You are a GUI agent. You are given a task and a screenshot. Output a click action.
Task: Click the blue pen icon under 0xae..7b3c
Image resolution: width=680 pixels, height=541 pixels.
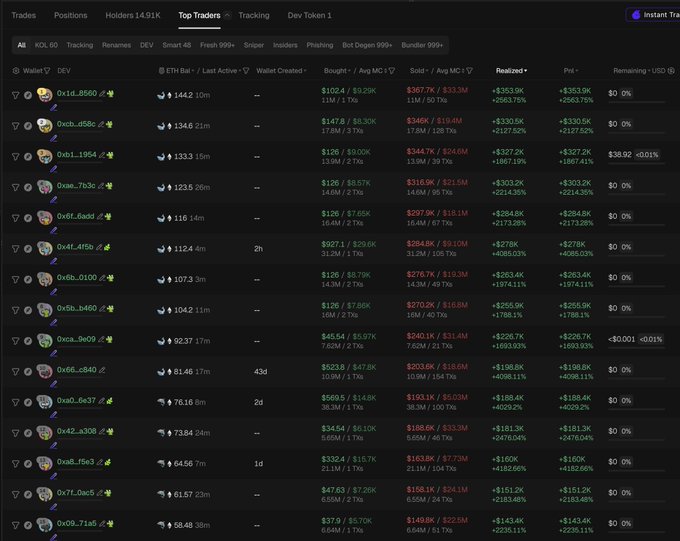pos(54,200)
